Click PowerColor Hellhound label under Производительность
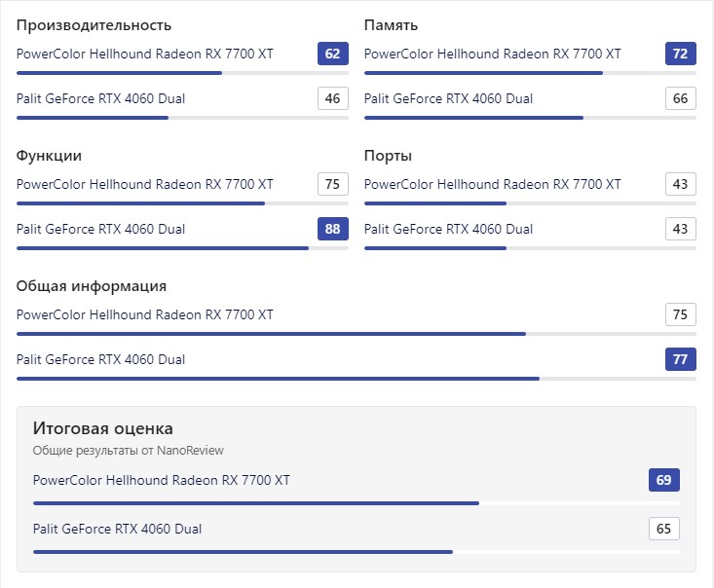The image size is (714, 588). (145, 54)
